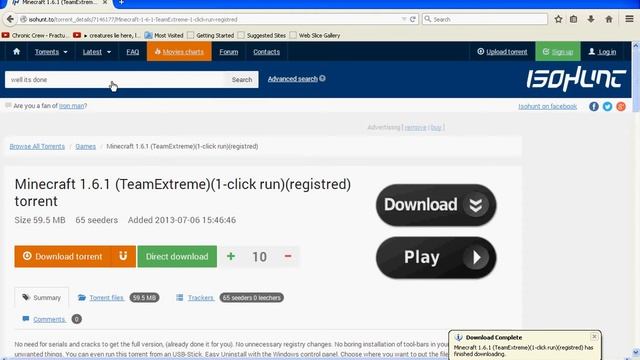This screenshot has height=360, width=640.
Task: Open the creatures lie here bookmark
Action: [x=107, y=36]
